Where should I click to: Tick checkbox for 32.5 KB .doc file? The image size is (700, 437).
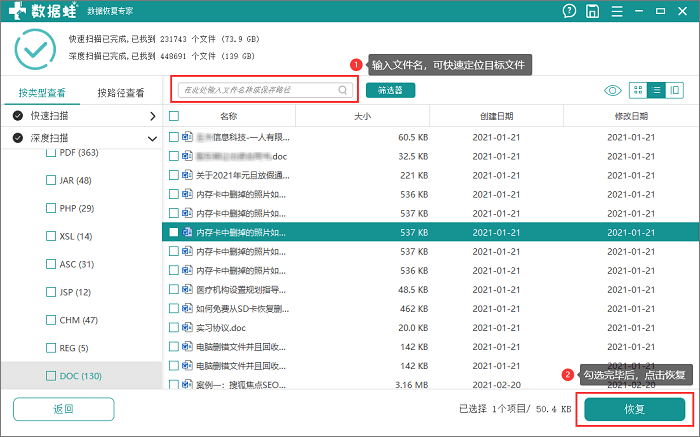(x=174, y=156)
